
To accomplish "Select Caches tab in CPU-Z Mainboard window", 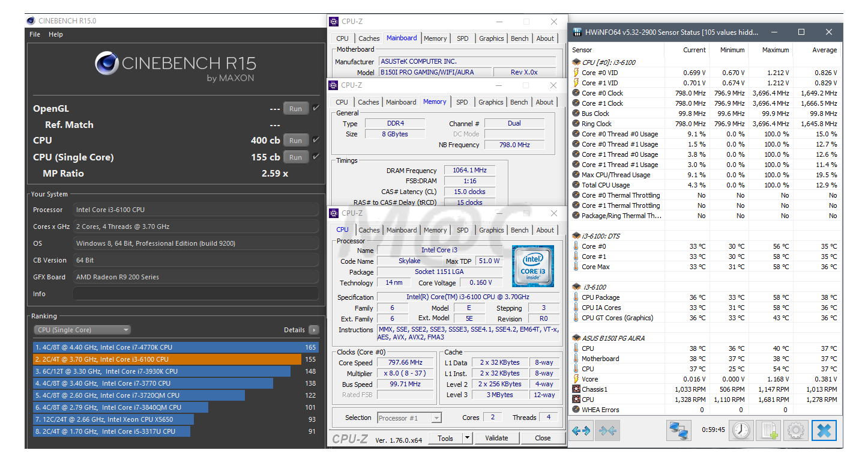I will point(369,38).
